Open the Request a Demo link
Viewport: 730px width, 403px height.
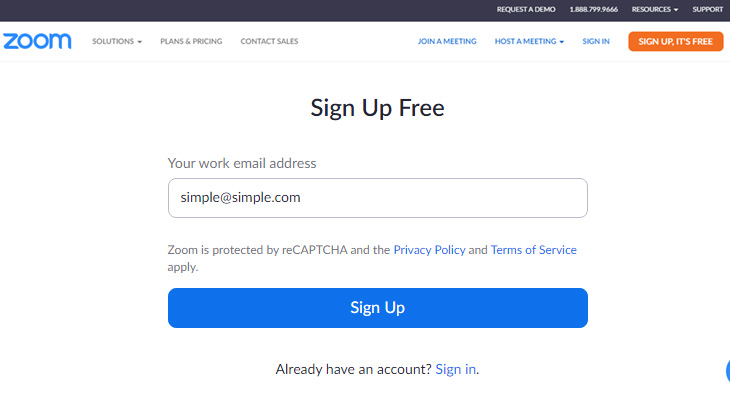(x=525, y=10)
